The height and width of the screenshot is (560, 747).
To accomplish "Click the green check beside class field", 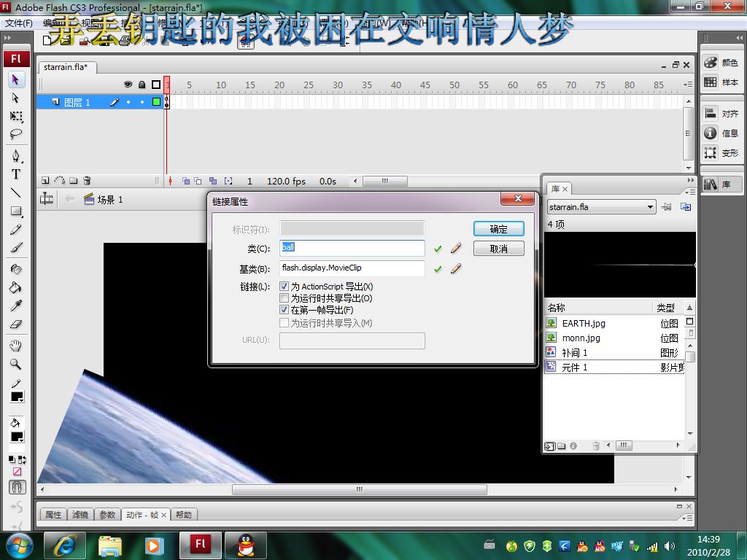I will click(438, 249).
